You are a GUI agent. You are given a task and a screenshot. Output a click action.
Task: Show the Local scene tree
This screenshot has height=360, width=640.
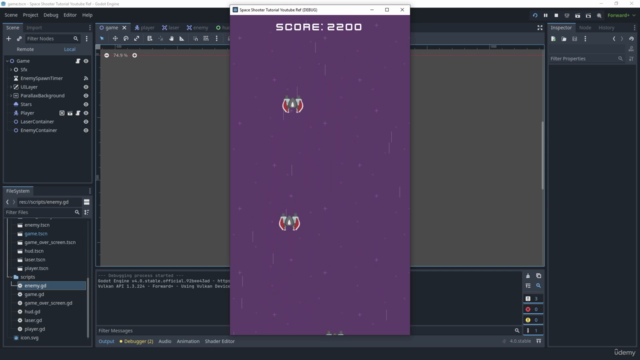pyautogui.click(x=69, y=49)
